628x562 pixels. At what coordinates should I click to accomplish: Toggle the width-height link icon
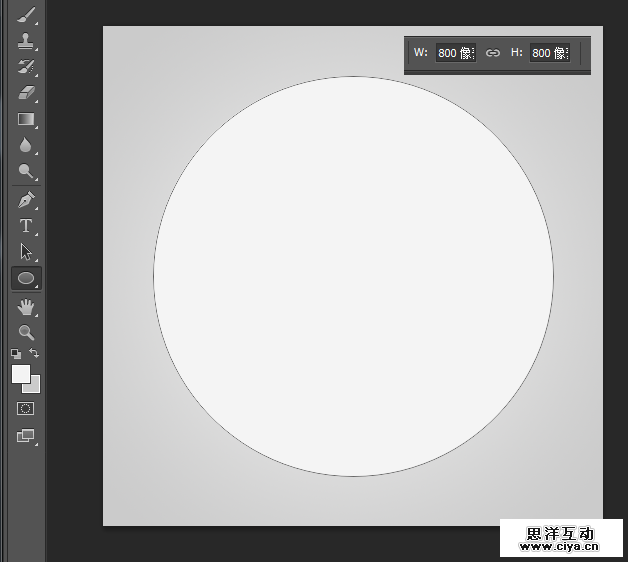[x=492, y=53]
